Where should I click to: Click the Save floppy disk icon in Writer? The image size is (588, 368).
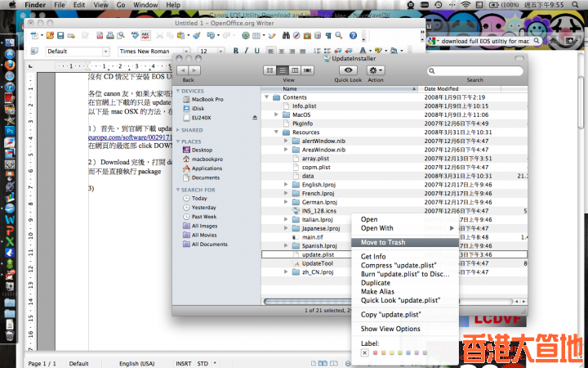point(60,36)
